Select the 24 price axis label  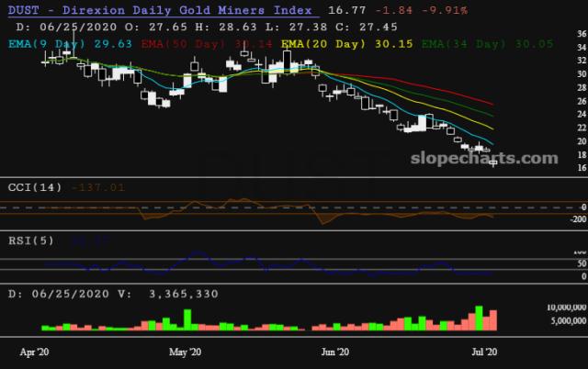(582, 114)
